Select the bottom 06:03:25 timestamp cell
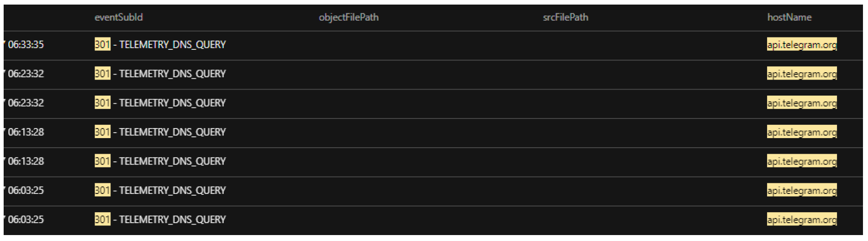868x241 pixels. pos(26,220)
